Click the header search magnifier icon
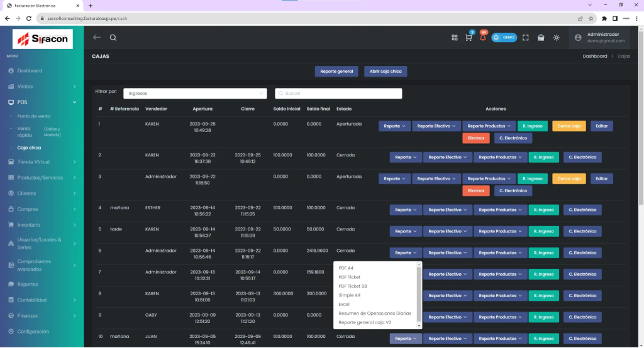The image size is (644, 348). coord(113,38)
